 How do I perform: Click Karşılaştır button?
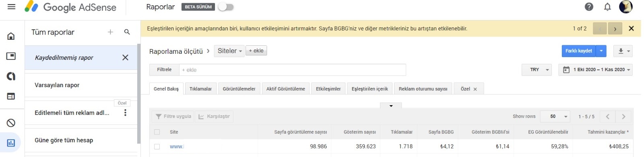coord(214,116)
